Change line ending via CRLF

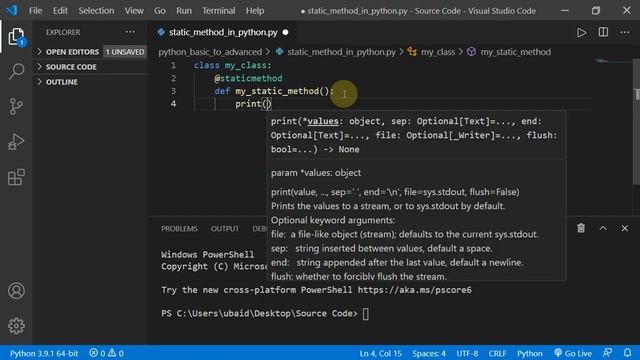(x=497, y=353)
